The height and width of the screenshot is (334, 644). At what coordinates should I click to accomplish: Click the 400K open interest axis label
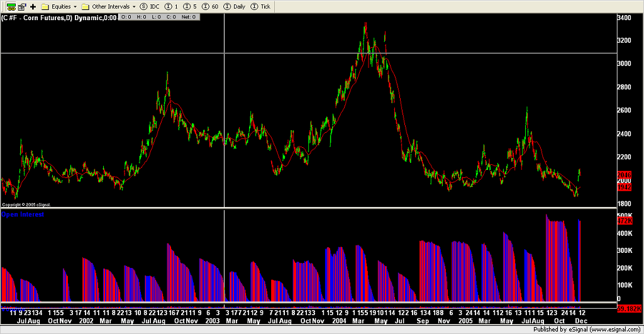[625, 233]
